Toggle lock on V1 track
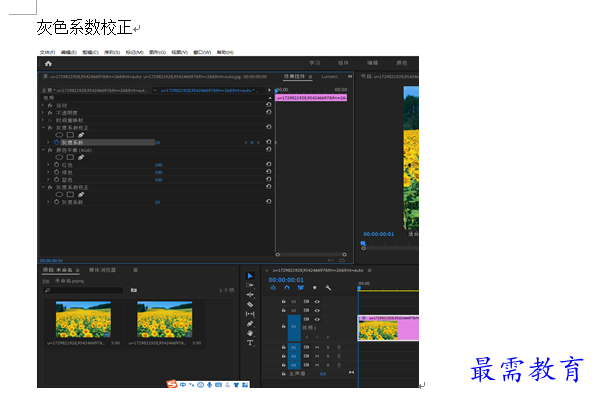 coord(284,326)
